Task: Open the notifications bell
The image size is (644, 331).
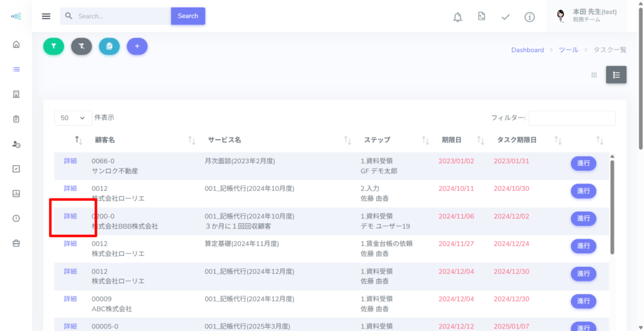Action: (457, 16)
